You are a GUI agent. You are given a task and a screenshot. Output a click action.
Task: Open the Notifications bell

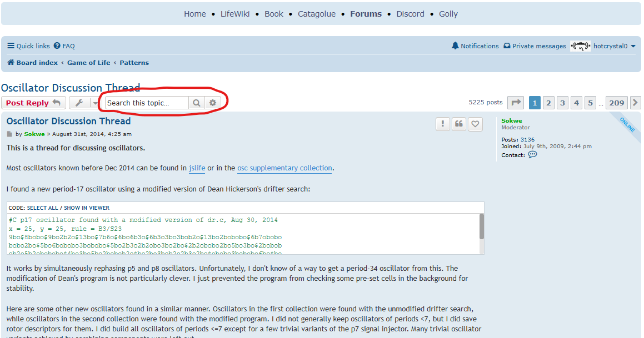[475, 46]
